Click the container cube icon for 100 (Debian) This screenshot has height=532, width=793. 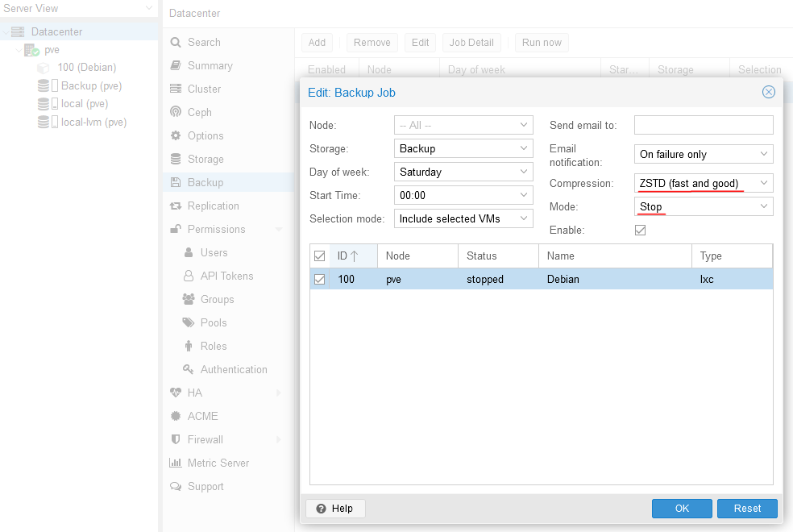coord(44,68)
